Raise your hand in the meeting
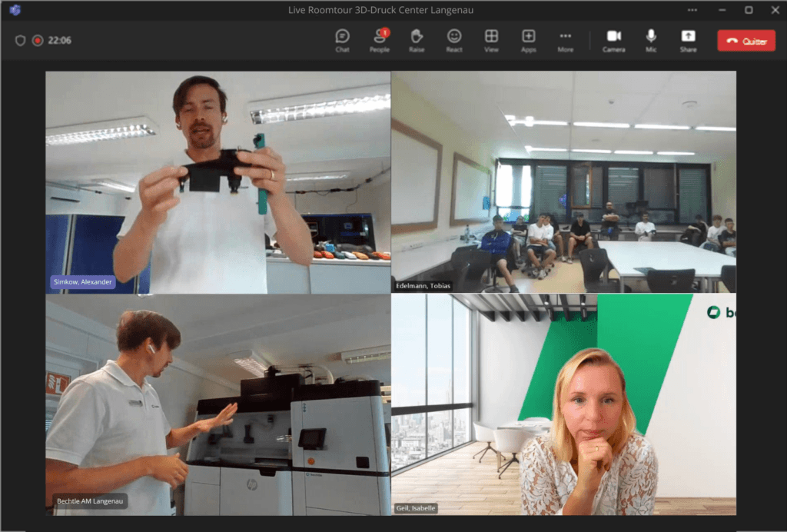The width and height of the screenshot is (787, 532). point(417,40)
